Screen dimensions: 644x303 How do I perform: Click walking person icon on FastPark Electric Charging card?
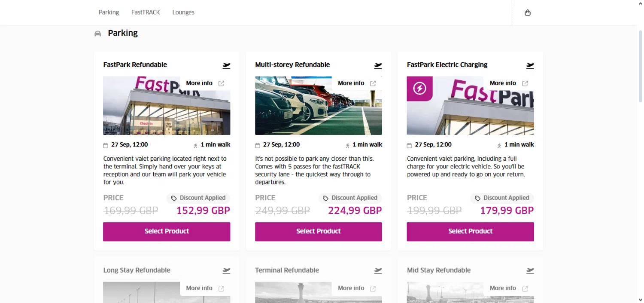coord(499,145)
